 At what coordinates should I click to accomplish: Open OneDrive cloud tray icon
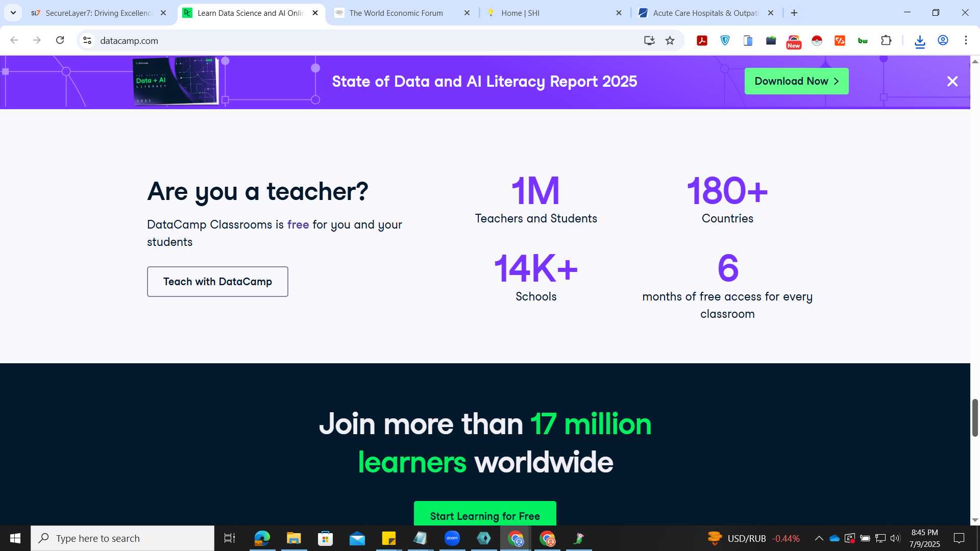click(835, 538)
